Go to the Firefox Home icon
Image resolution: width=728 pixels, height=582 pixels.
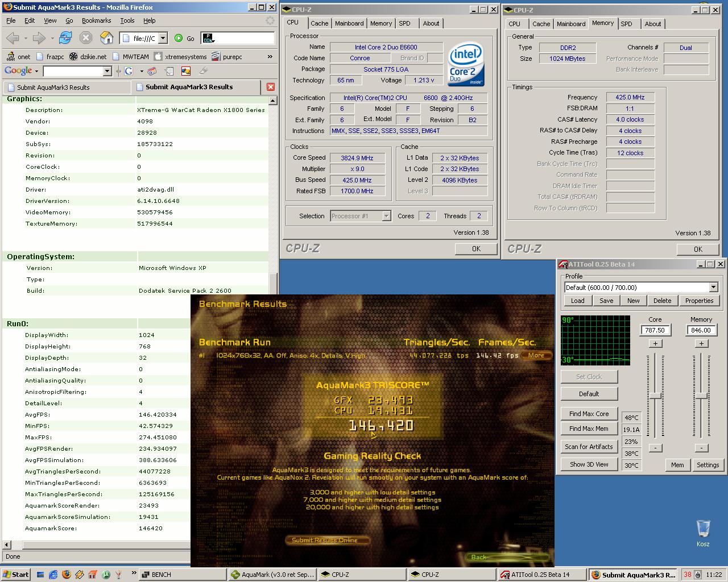[106, 38]
